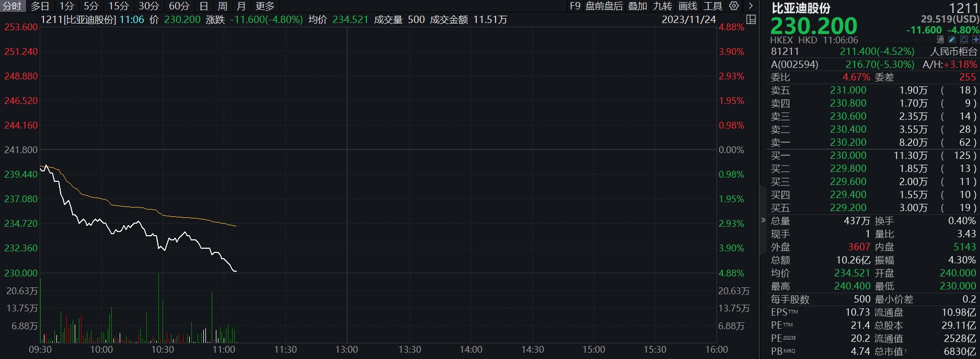Click buy-four price 229.400
This screenshot has height=359, width=980.
click(x=848, y=195)
